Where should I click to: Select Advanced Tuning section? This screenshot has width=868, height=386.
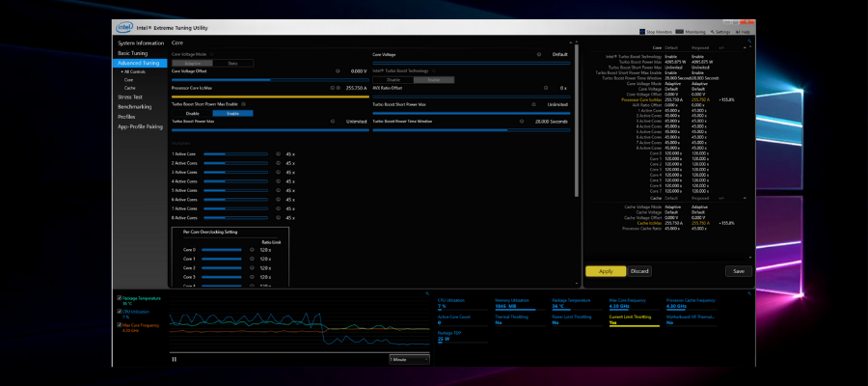point(140,63)
